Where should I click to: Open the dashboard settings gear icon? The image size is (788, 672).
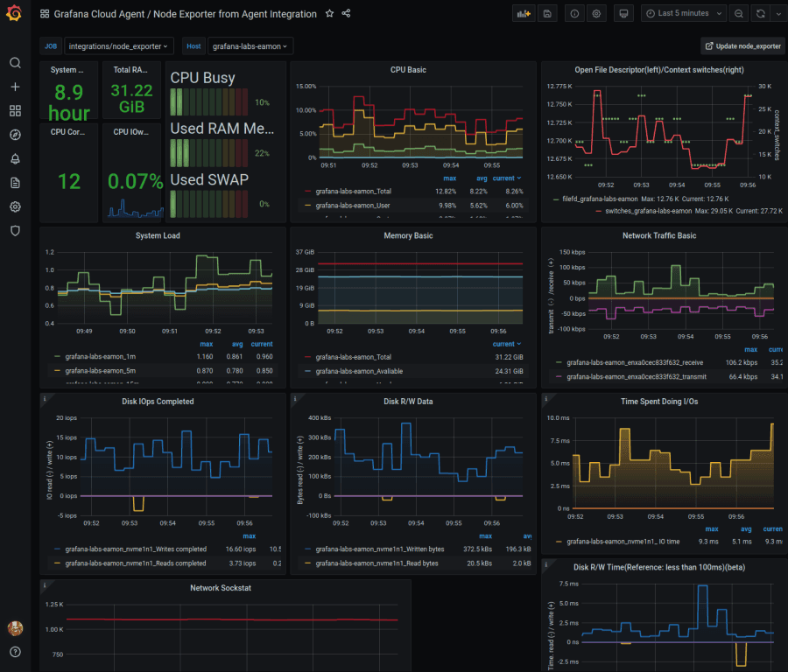click(596, 13)
